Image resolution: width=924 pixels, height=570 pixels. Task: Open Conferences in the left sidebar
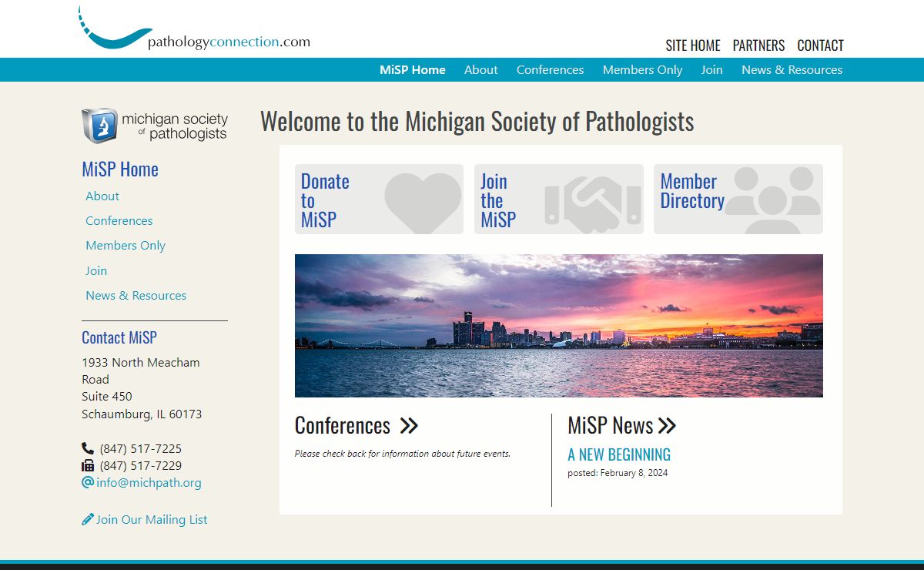119,220
